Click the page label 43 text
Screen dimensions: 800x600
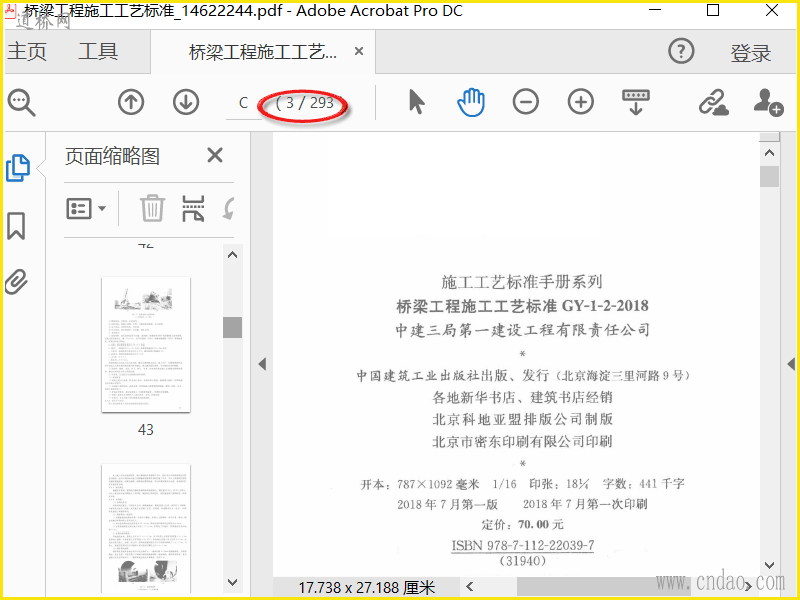(146, 430)
